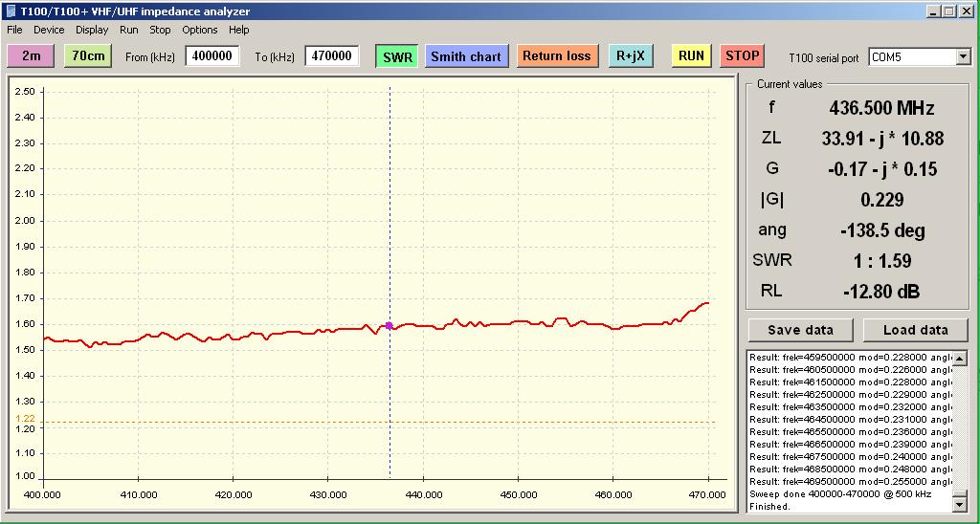Image resolution: width=980 pixels, height=524 pixels.
Task: Show the Smith chart view
Action: click(465, 56)
